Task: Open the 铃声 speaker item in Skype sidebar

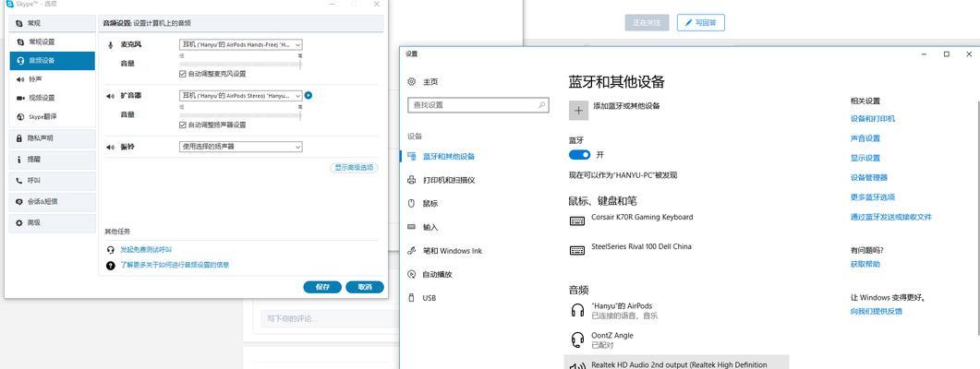Action: click(53, 79)
